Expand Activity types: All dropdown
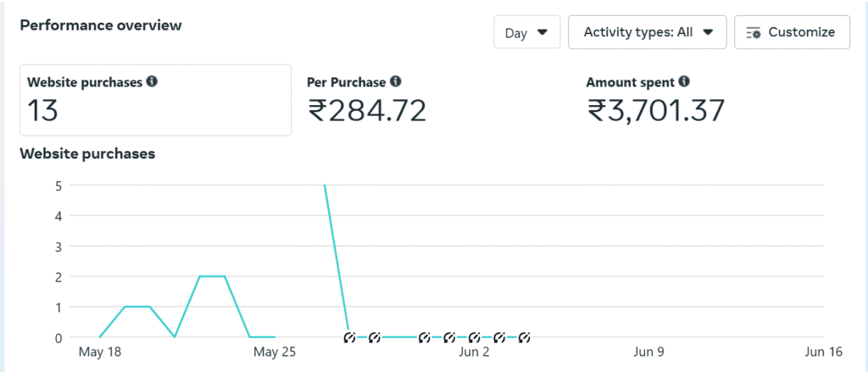 click(x=648, y=32)
